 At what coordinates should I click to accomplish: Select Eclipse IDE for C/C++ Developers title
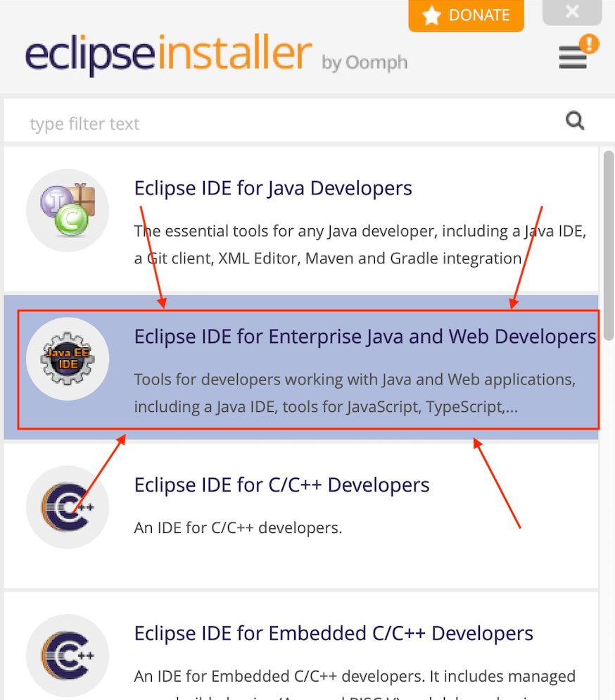tap(282, 485)
